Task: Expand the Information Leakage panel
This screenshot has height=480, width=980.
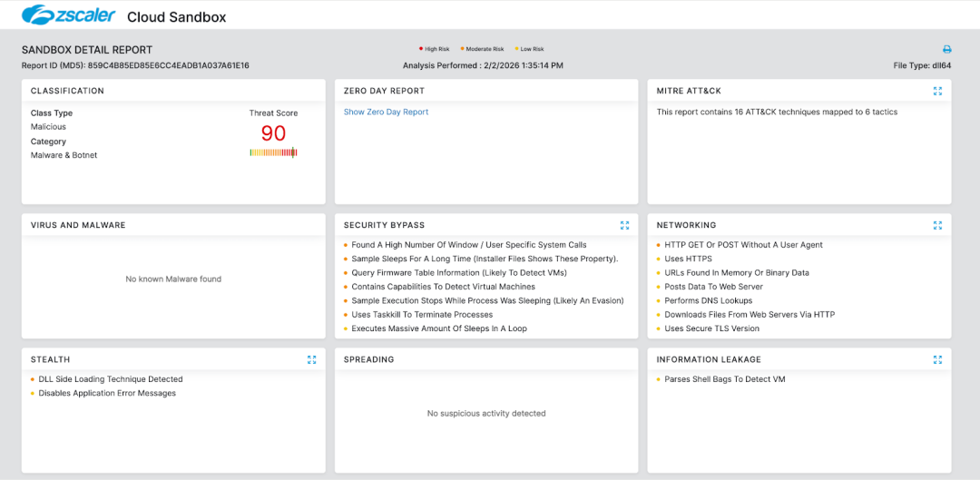Action: [937, 359]
